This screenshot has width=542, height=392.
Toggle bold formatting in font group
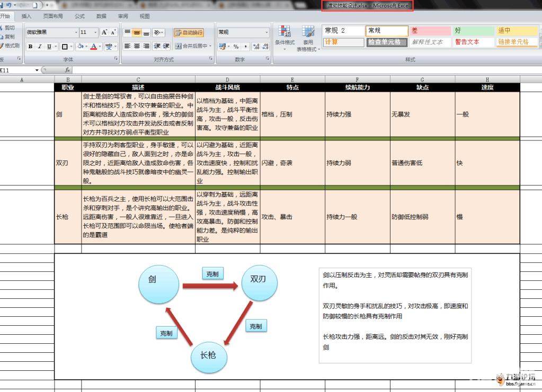coord(30,47)
